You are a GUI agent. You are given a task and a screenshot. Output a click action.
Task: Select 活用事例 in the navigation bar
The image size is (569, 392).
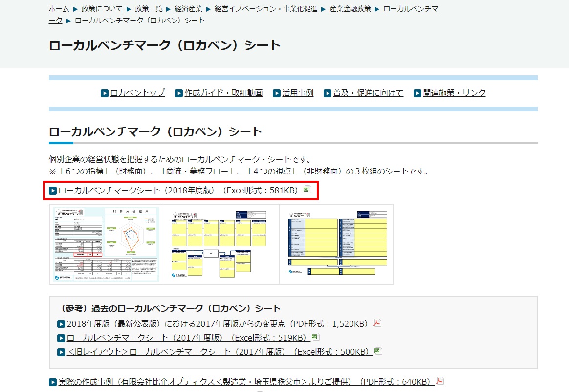pyautogui.click(x=298, y=93)
